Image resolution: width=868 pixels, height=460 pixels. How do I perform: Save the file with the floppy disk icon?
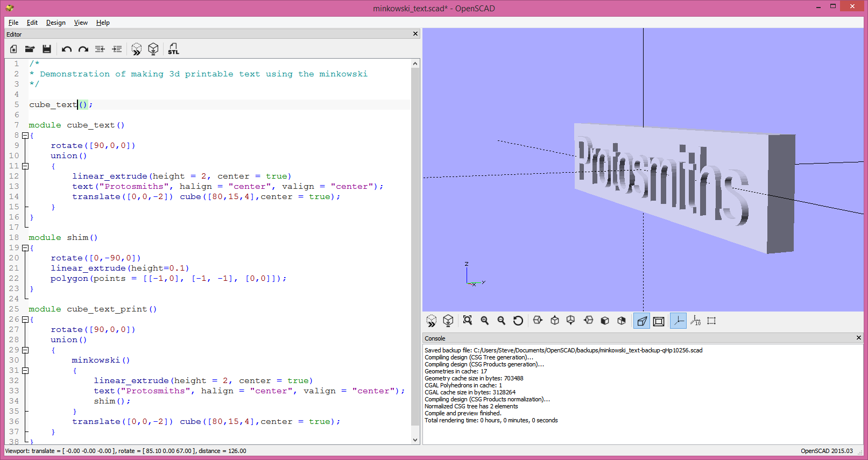point(47,49)
